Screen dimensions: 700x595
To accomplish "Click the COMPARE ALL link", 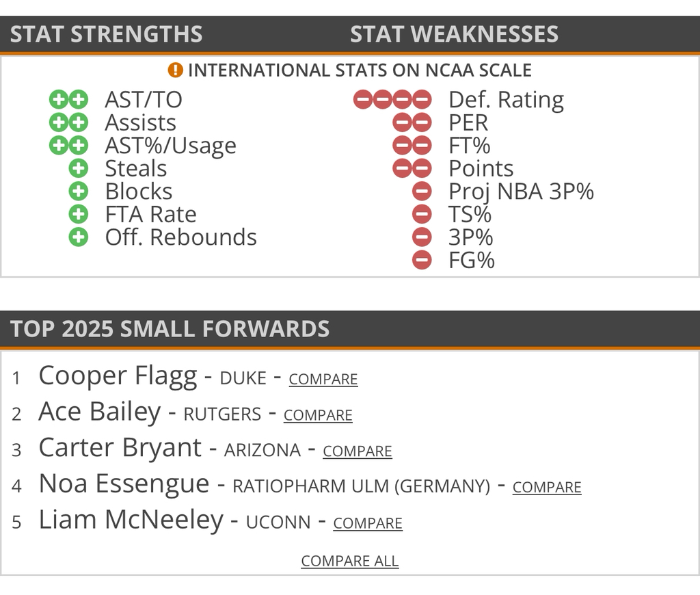I will click(x=350, y=561).
